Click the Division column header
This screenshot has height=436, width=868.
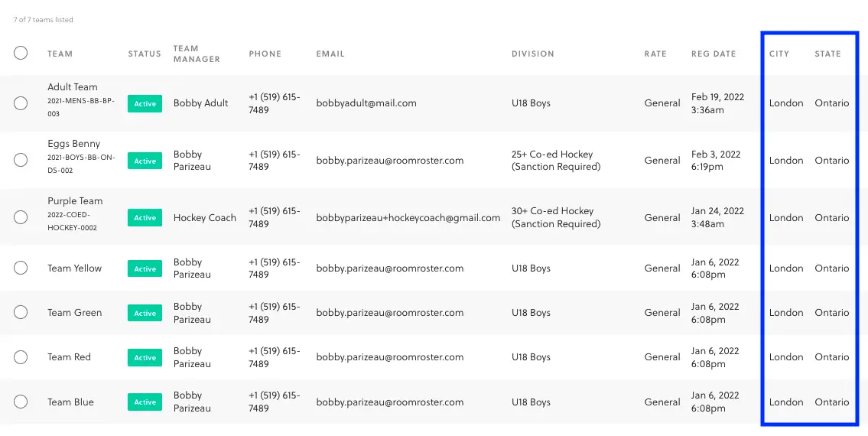(x=532, y=54)
